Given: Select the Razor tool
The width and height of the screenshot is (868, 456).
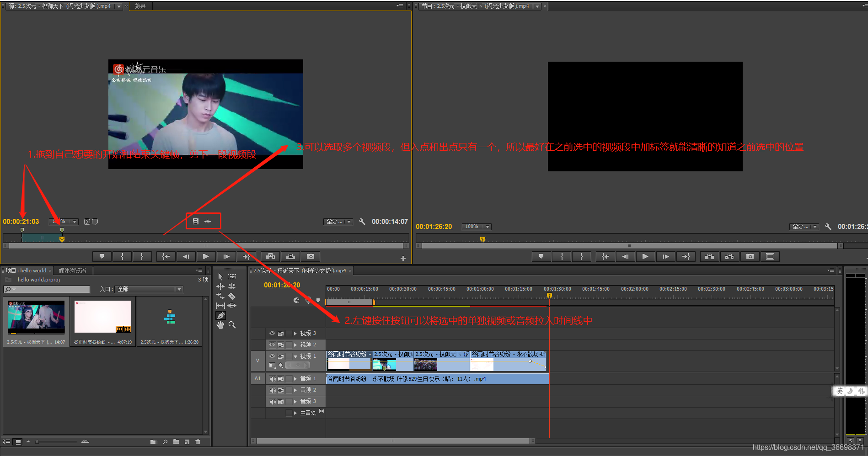Looking at the screenshot, I should click(232, 296).
